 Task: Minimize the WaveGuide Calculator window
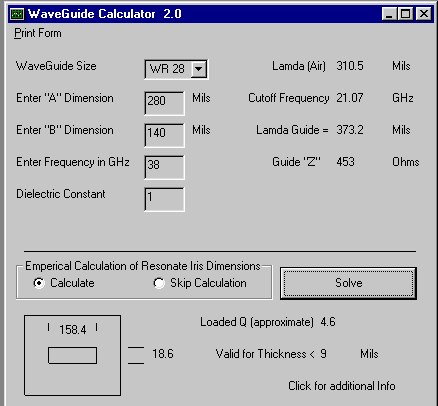389,14
